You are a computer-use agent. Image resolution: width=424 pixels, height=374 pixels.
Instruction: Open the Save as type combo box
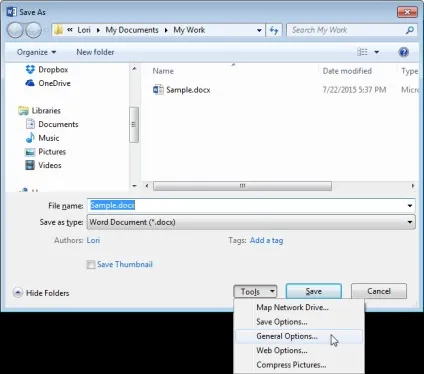251,222
